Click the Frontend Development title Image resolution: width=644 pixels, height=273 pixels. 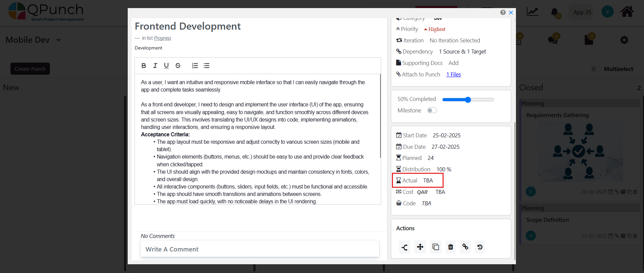click(188, 26)
